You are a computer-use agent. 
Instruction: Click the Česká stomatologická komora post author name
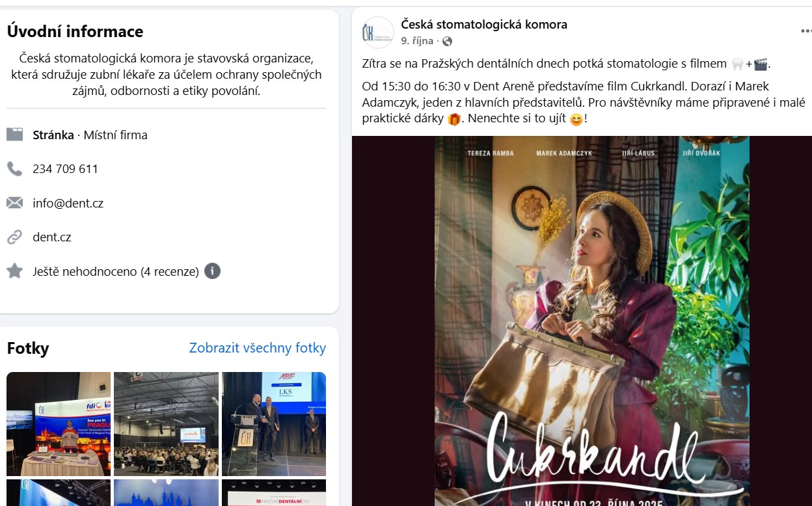click(484, 25)
